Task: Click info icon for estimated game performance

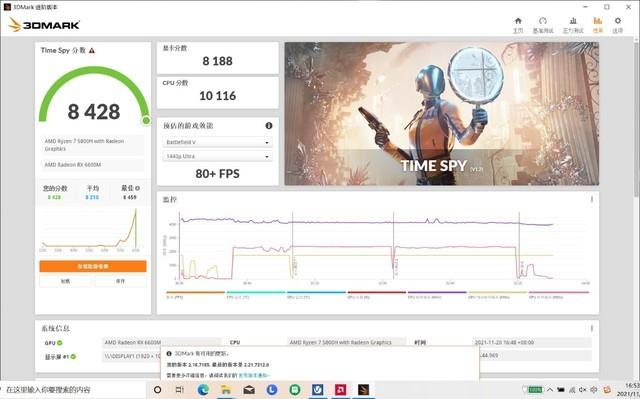Action: [x=269, y=126]
